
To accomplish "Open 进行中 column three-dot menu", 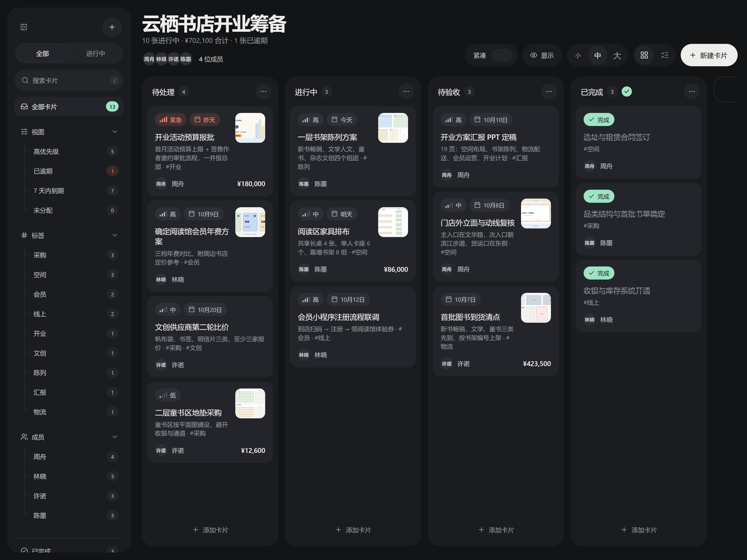I will coord(406,91).
